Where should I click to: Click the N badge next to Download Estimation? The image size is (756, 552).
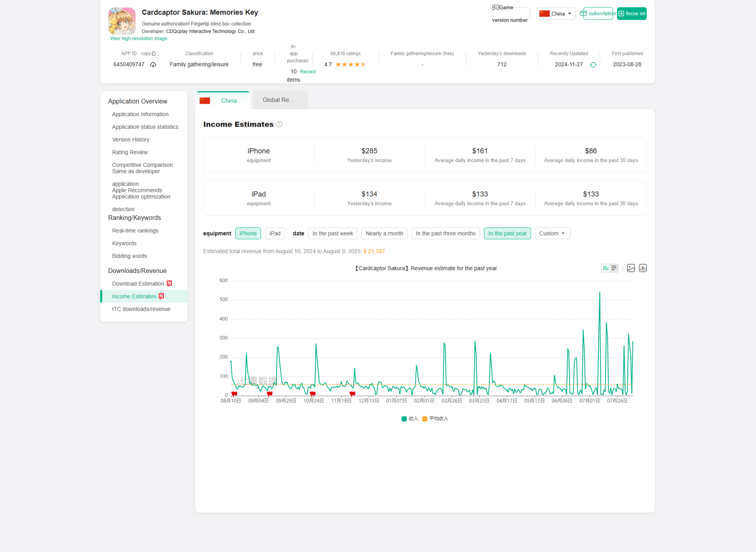(169, 284)
